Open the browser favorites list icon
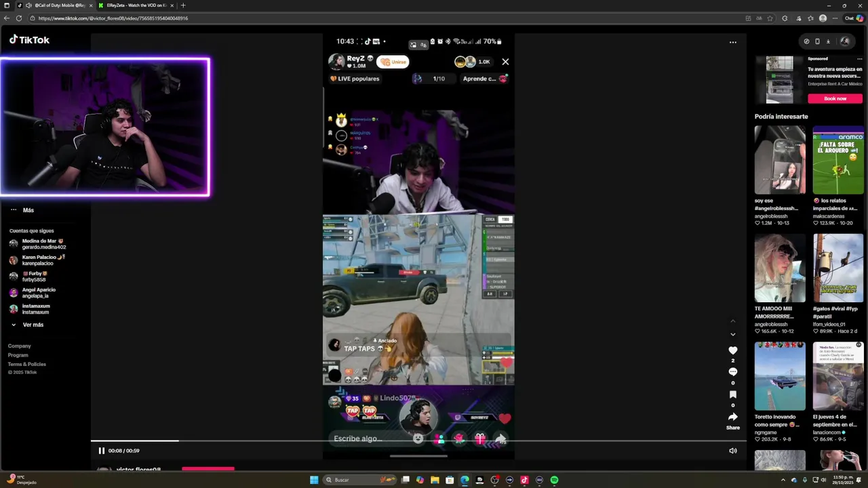 pyautogui.click(x=810, y=18)
